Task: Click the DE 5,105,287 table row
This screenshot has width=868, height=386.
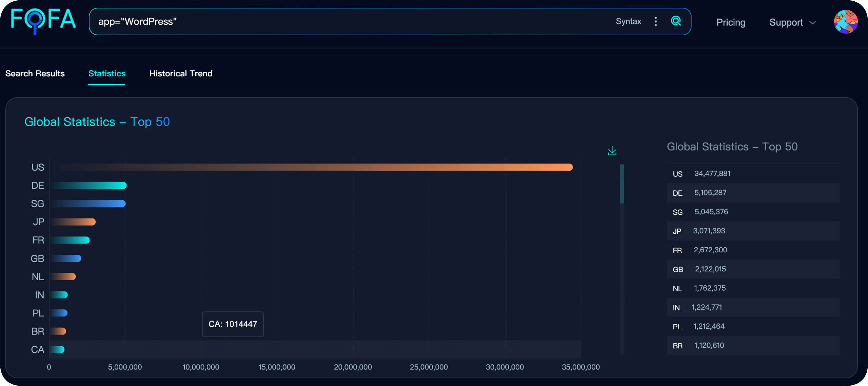Action: coord(753,193)
